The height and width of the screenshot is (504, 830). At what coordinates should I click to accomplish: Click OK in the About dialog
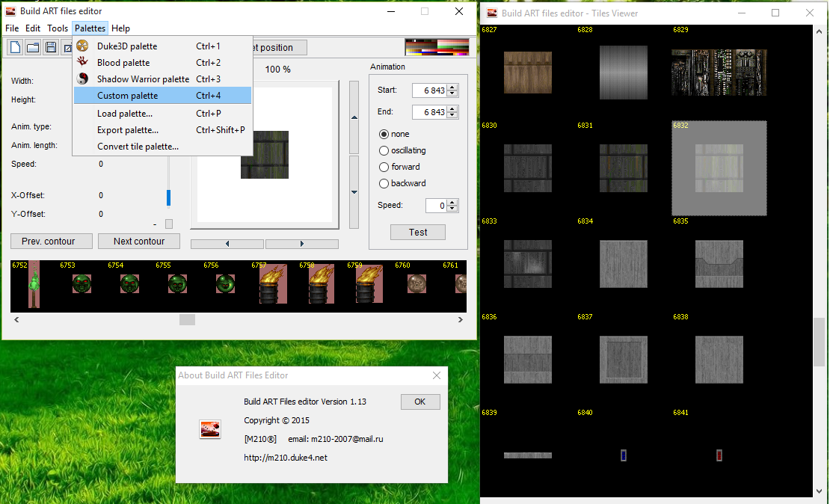point(419,402)
